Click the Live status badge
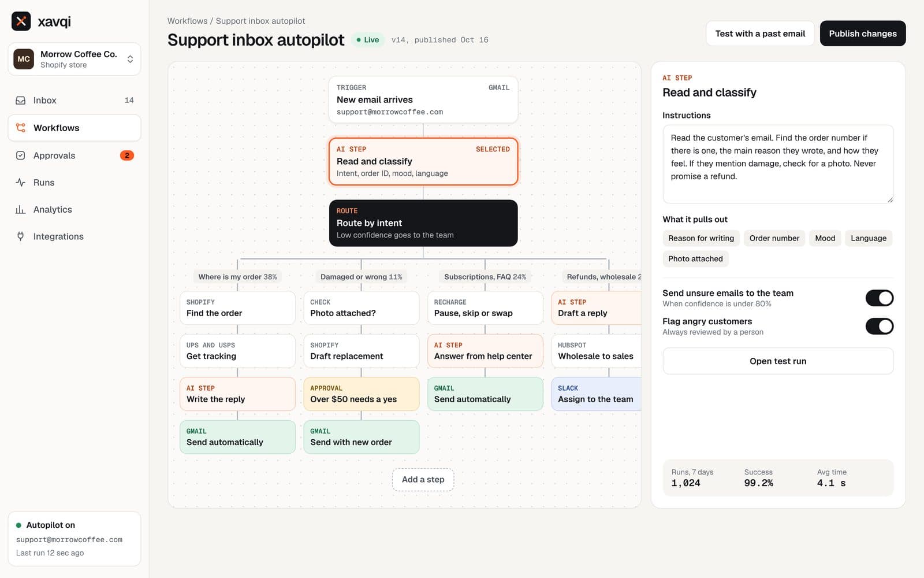This screenshot has width=924, height=578. tap(368, 40)
